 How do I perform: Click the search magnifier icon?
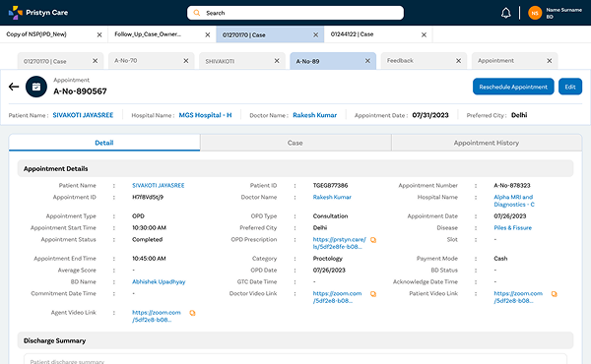coord(197,13)
